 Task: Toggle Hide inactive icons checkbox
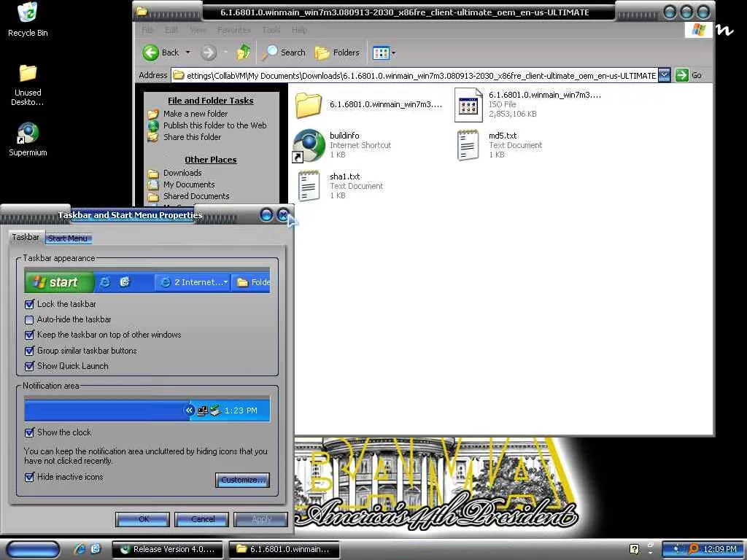coord(29,477)
